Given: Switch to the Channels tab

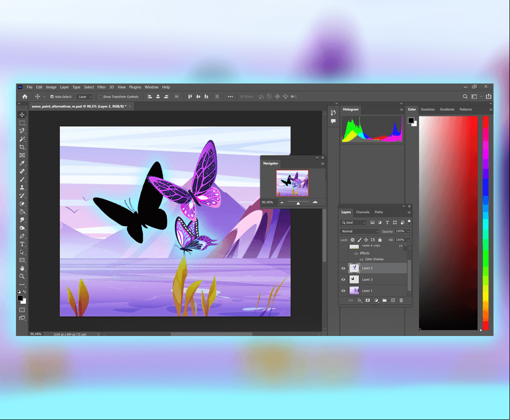Looking at the screenshot, I should tap(363, 212).
